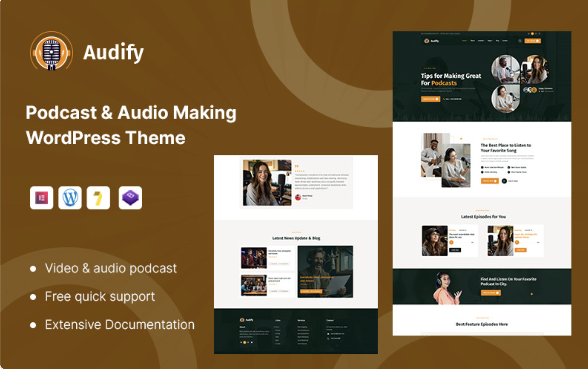Click the orange button in Find And Listen banner

(x=491, y=293)
